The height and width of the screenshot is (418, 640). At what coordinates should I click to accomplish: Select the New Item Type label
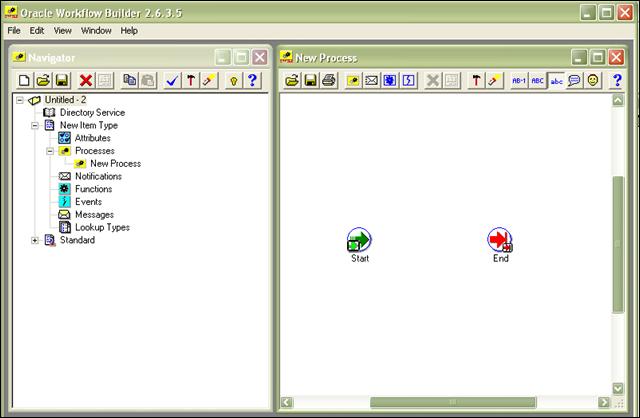(89, 125)
